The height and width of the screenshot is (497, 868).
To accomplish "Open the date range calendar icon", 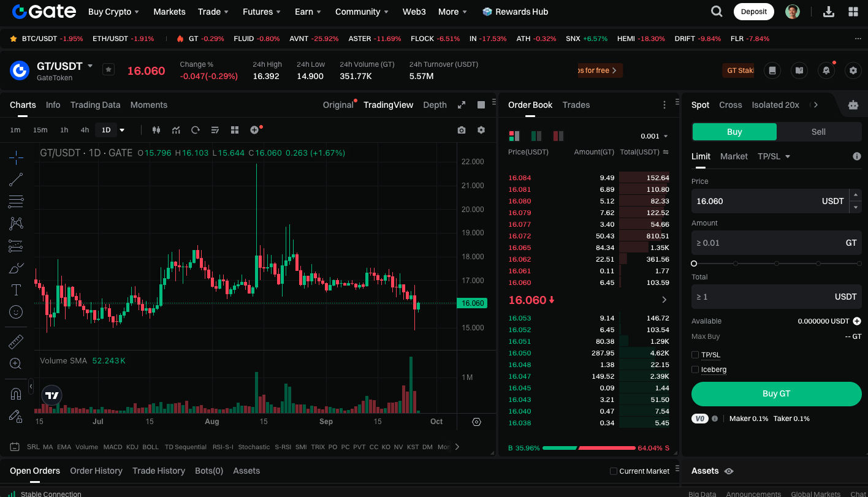I will pos(15,447).
